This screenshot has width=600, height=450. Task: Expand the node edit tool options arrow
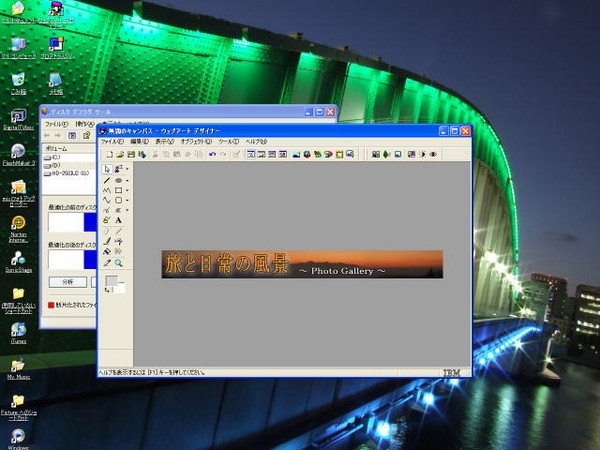click(x=127, y=210)
